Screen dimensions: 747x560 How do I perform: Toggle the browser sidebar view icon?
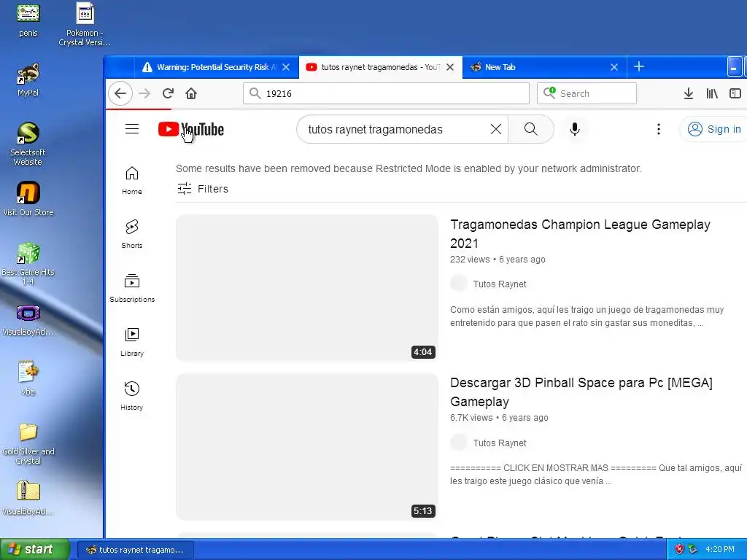pyautogui.click(x=735, y=93)
